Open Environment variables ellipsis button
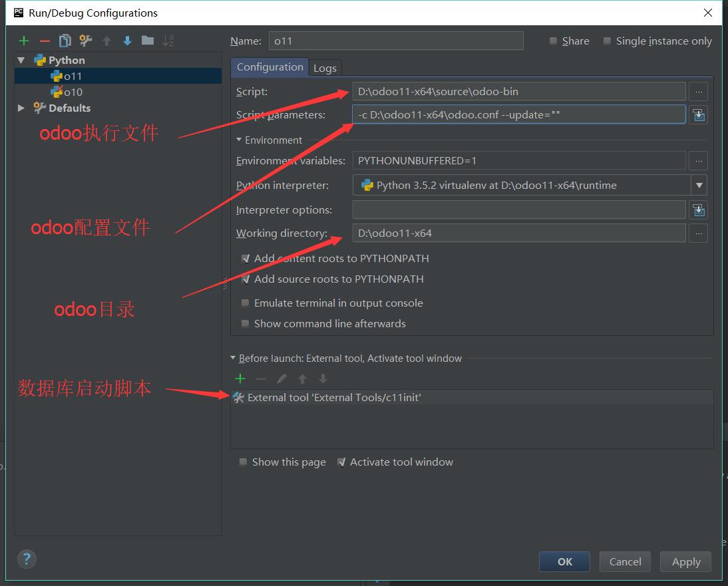Screen dimensions: 728x586 [698, 160]
